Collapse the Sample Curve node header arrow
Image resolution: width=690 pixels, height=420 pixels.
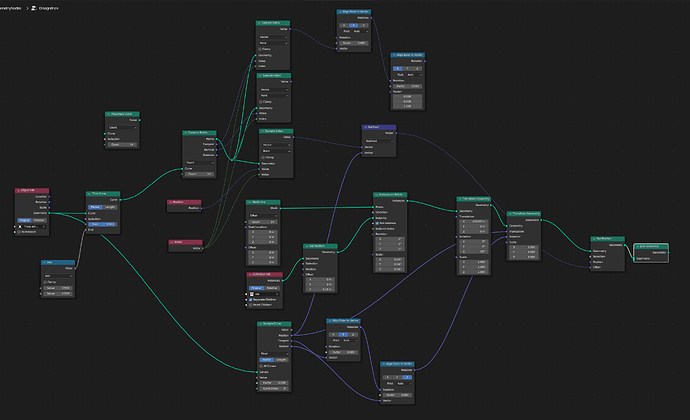(x=261, y=324)
